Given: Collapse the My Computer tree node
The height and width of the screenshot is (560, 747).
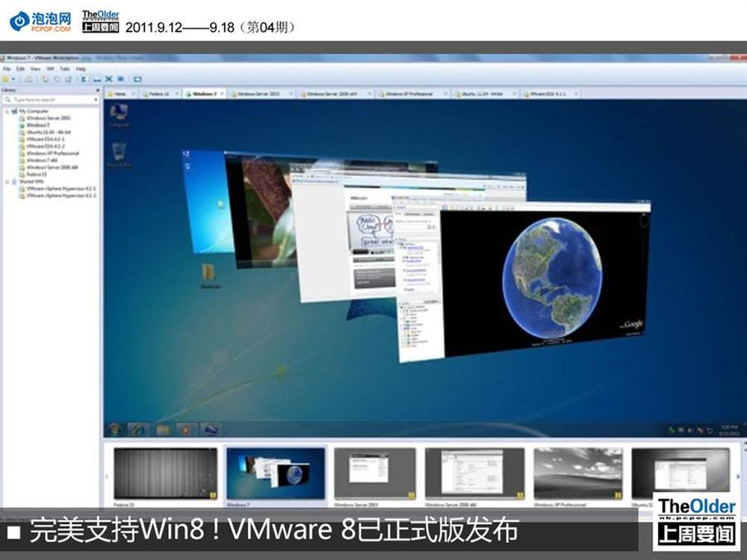Looking at the screenshot, I should (7, 111).
